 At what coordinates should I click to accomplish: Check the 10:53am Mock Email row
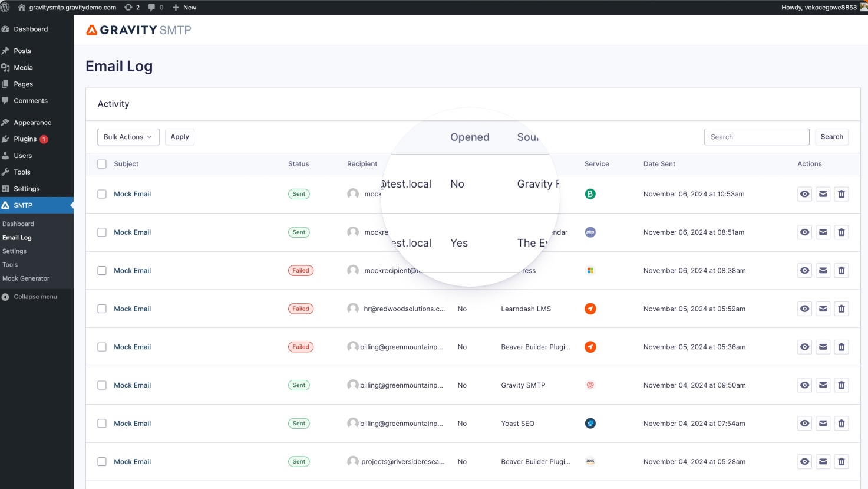(102, 194)
